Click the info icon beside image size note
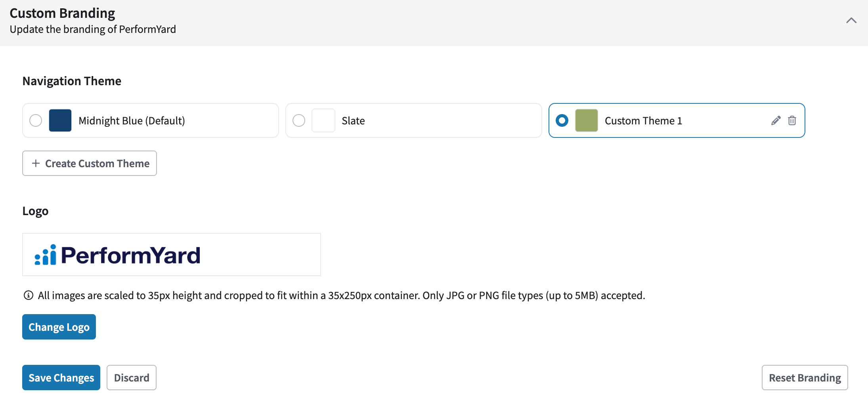Image resolution: width=868 pixels, height=412 pixels. coord(29,295)
